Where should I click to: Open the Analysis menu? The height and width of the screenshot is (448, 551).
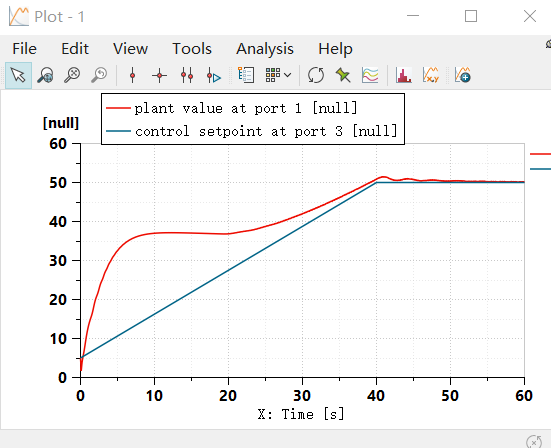tap(265, 49)
